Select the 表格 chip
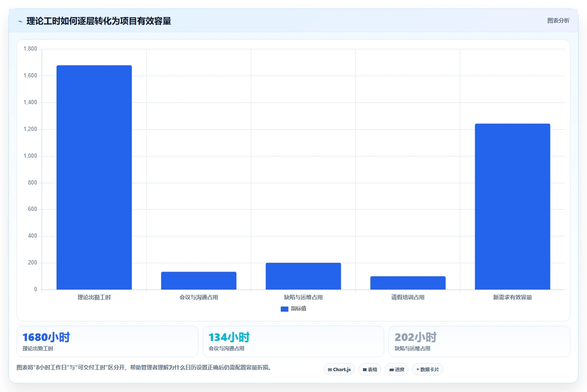This screenshot has width=587, height=392. [x=370, y=369]
